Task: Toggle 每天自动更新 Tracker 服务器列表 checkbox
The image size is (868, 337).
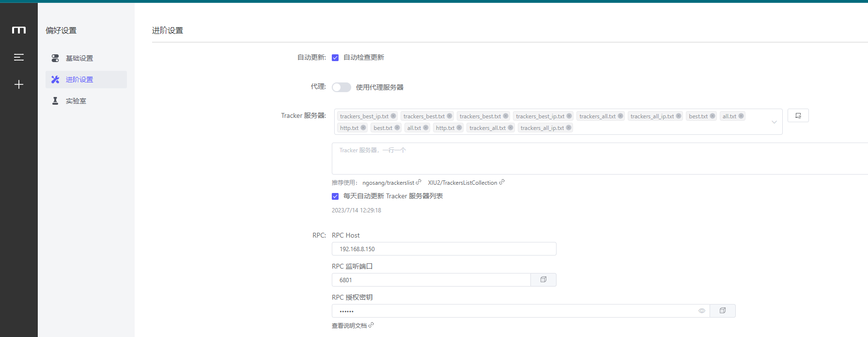Action: point(335,196)
